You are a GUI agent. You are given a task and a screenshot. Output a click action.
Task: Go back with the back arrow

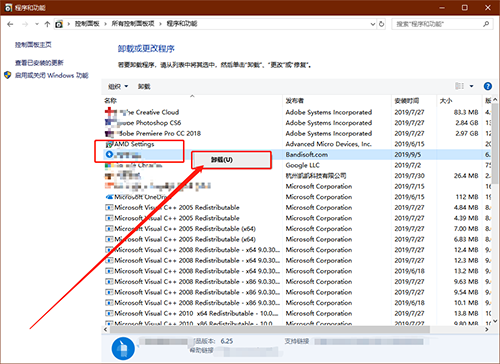click(x=10, y=24)
